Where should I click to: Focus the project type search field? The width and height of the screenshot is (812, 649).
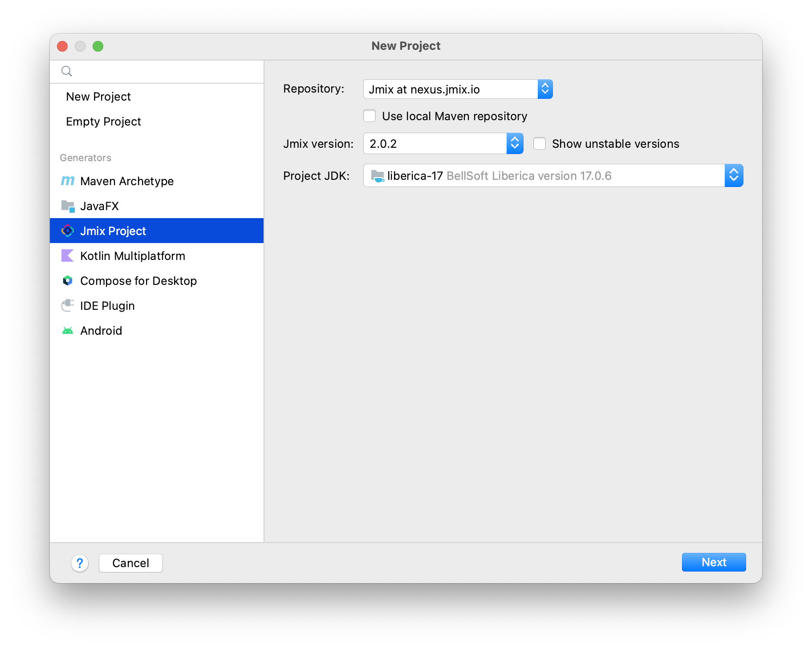click(157, 71)
